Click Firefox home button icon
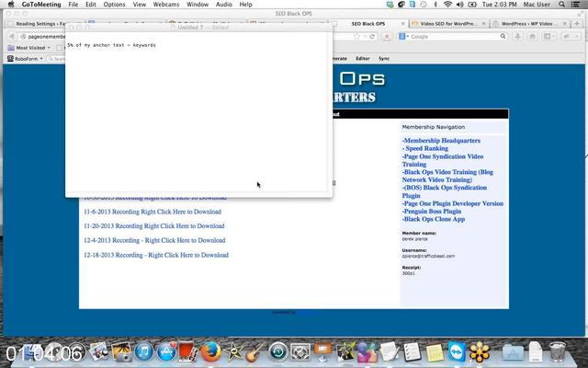Viewport: 588px width, 368px height. [x=532, y=37]
